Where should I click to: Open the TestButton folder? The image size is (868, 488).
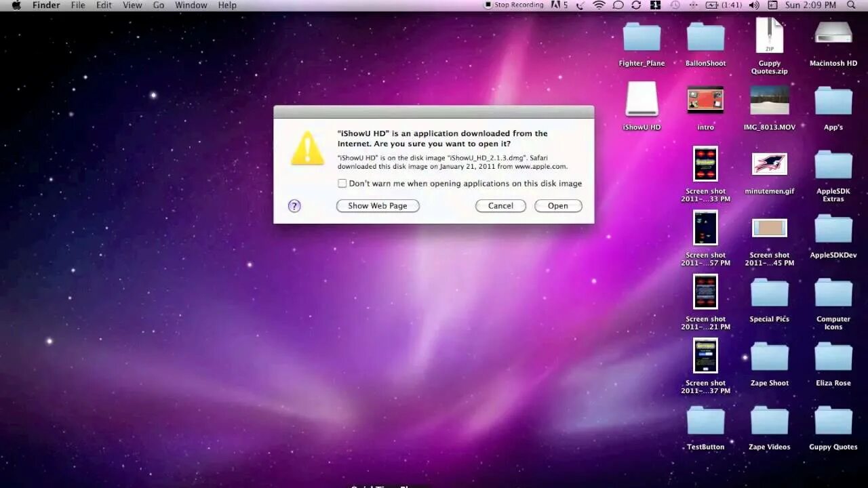point(705,420)
